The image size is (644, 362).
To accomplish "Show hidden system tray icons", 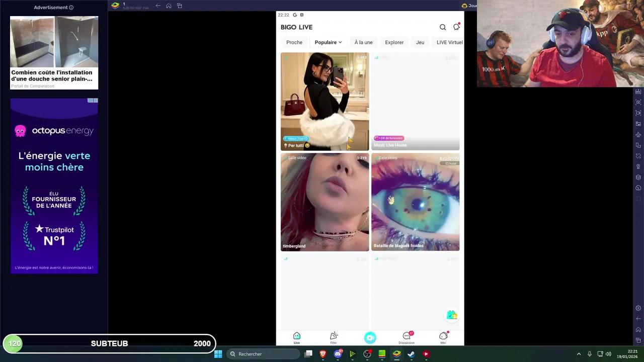I will 579,354.
